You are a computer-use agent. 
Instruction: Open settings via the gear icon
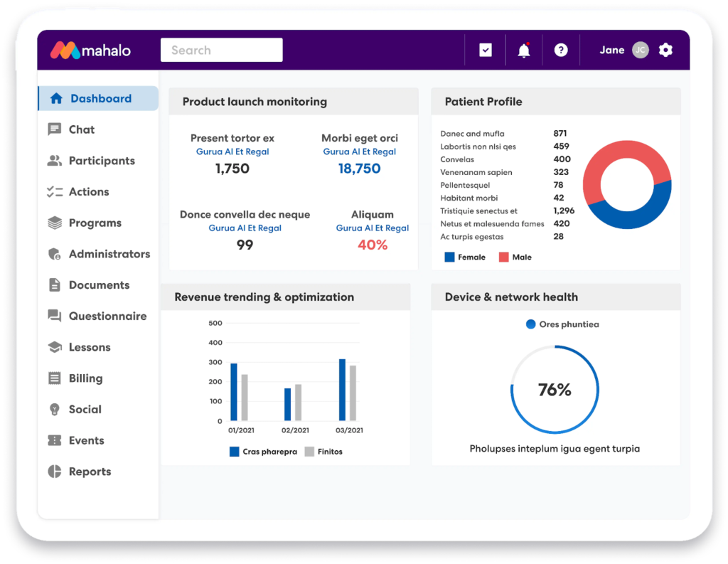665,50
